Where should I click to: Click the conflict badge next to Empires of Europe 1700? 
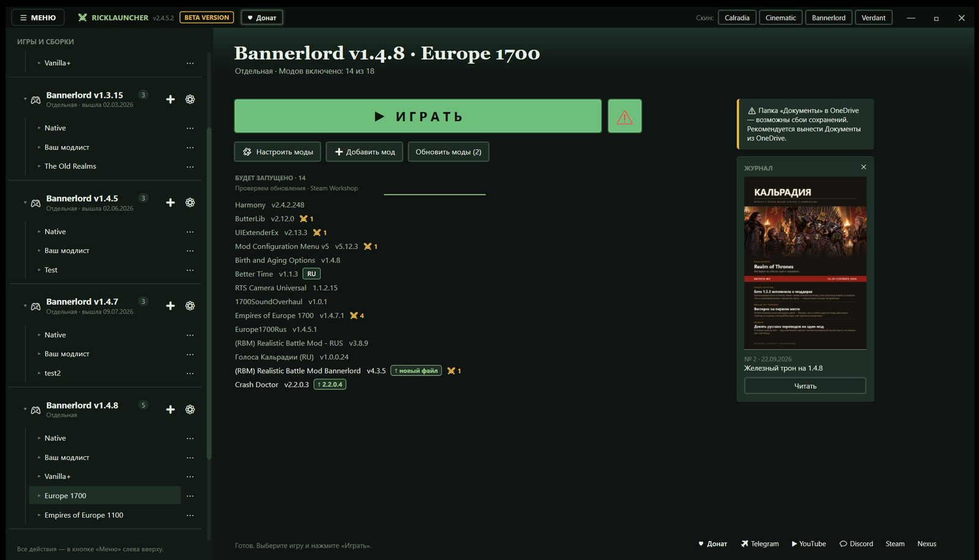357,315
